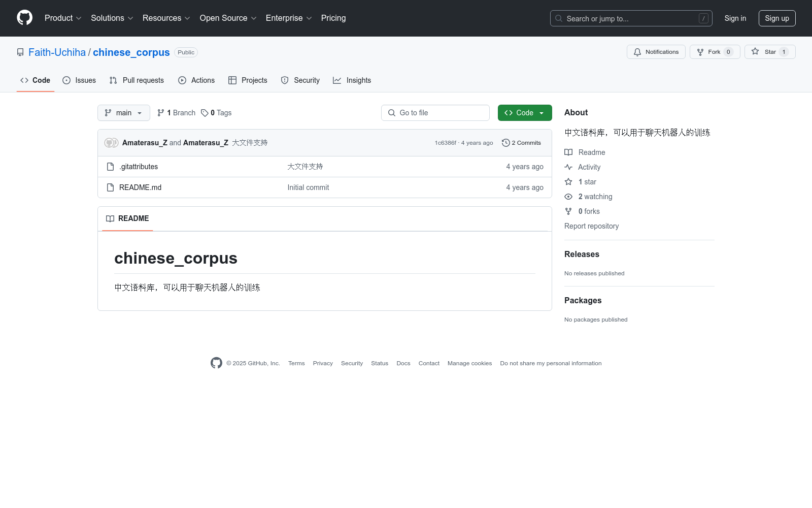
Task: Expand the Open Source menu
Action: pos(228,18)
